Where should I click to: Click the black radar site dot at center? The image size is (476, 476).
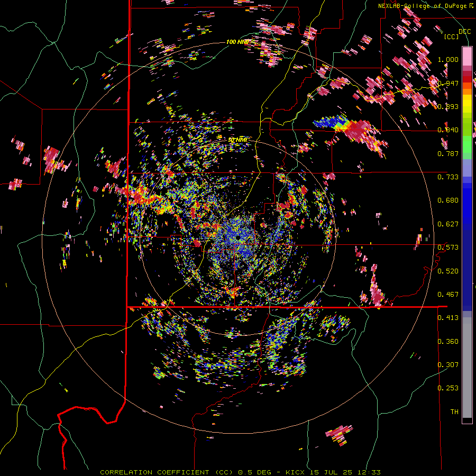coord(237,237)
